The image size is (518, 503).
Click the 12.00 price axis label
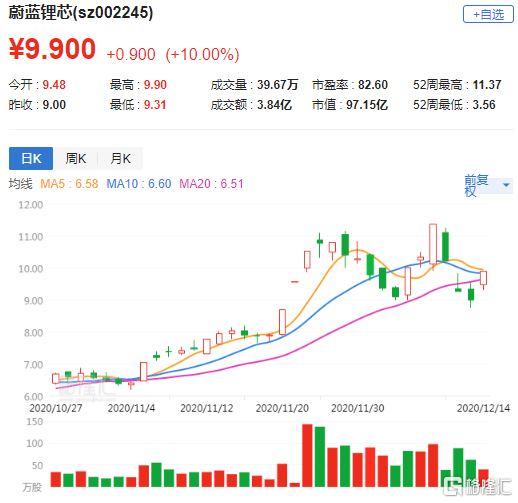click(31, 205)
